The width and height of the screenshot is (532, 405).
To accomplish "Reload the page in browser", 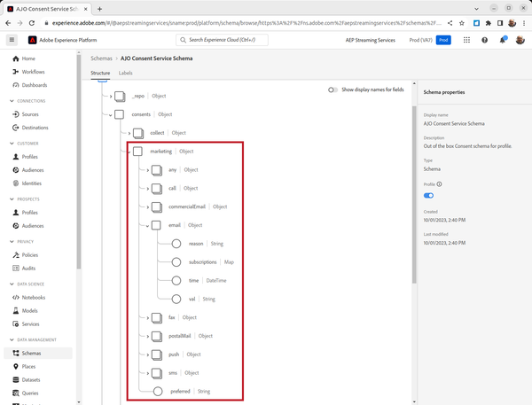I will (x=32, y=23).
